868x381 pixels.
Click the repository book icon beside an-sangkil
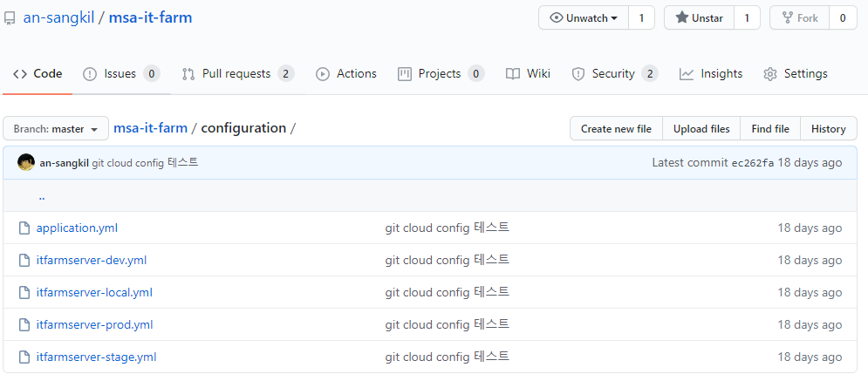click(9, 19)
